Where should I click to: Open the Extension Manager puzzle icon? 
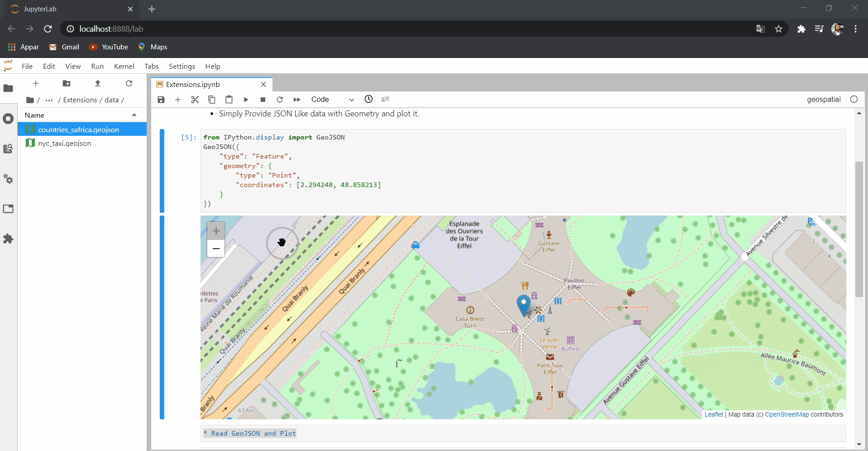pos(8,239)
